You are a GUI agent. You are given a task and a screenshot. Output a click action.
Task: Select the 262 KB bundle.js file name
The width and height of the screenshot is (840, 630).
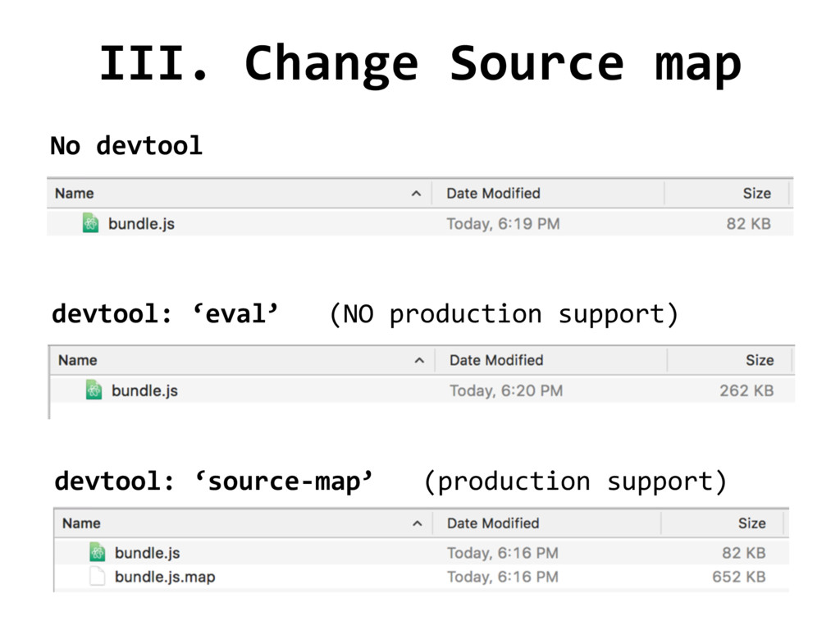[x=144, y=390]
